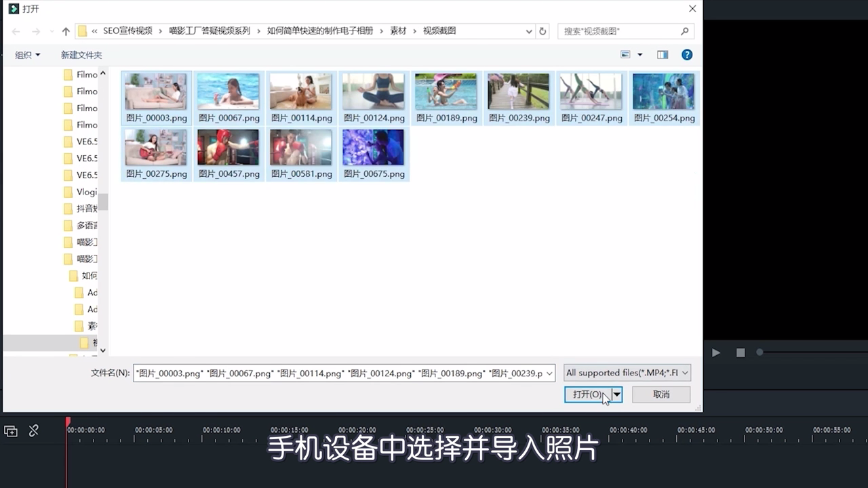Toggle the preview pane icon
This screenshot has height=488, width=868.
(663, 55)
